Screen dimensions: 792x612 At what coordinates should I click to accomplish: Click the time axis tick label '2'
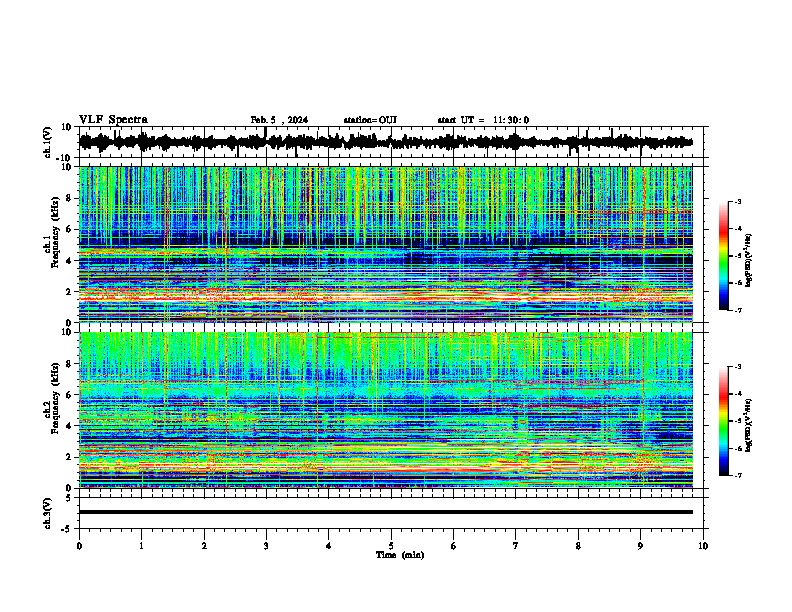coord(204,546)
